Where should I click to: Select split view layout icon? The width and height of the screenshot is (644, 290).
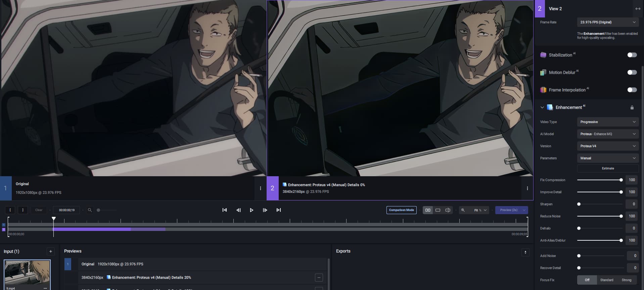448,210
